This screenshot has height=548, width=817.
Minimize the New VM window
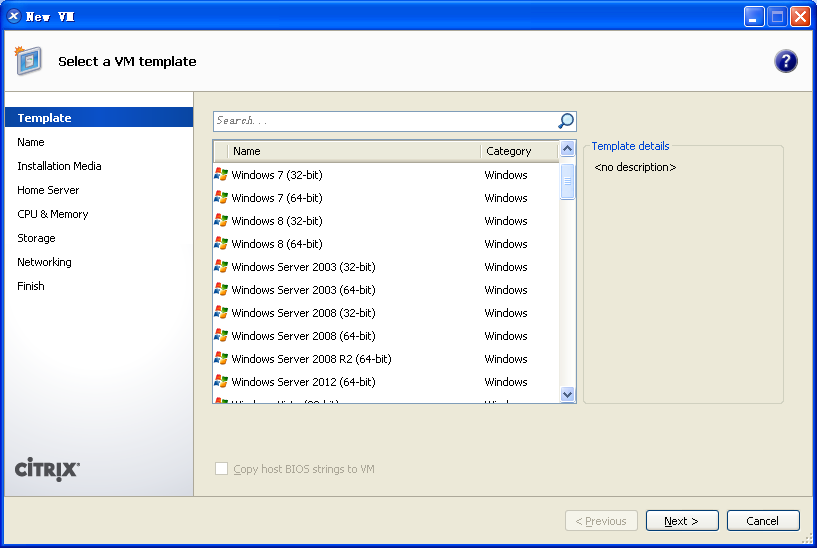pyautogui.click(x=753, y=17)
